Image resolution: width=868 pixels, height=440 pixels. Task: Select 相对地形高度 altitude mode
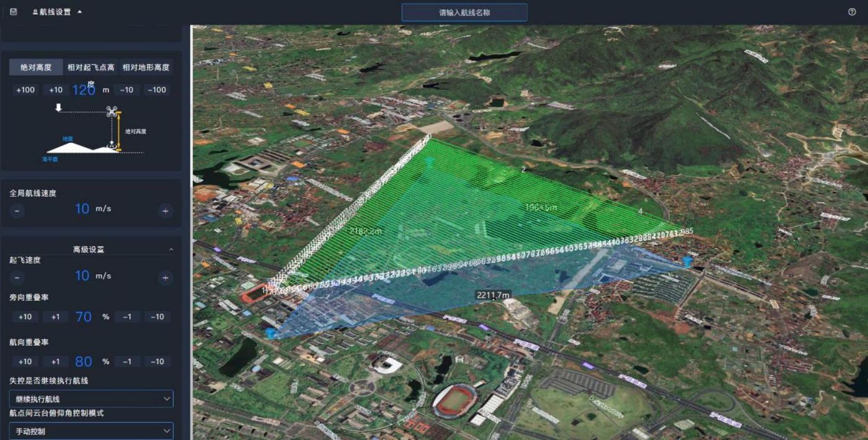pos(146,67)
